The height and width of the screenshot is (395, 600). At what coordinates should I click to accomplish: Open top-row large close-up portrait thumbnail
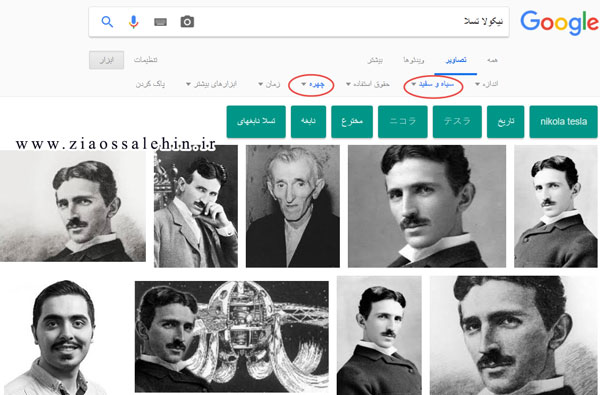click(x=427, y=206)
